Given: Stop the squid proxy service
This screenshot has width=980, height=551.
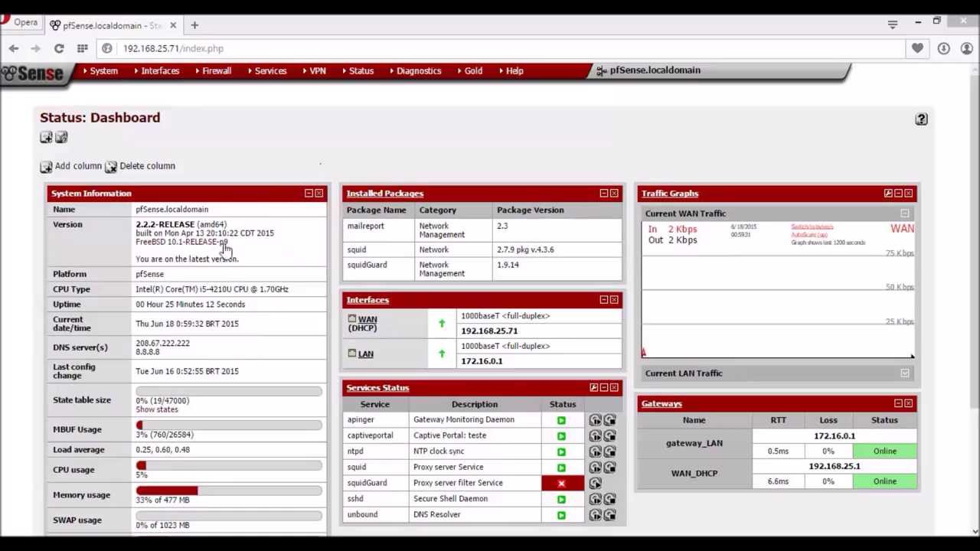Looking at the screenshot, I should (609, 467).
